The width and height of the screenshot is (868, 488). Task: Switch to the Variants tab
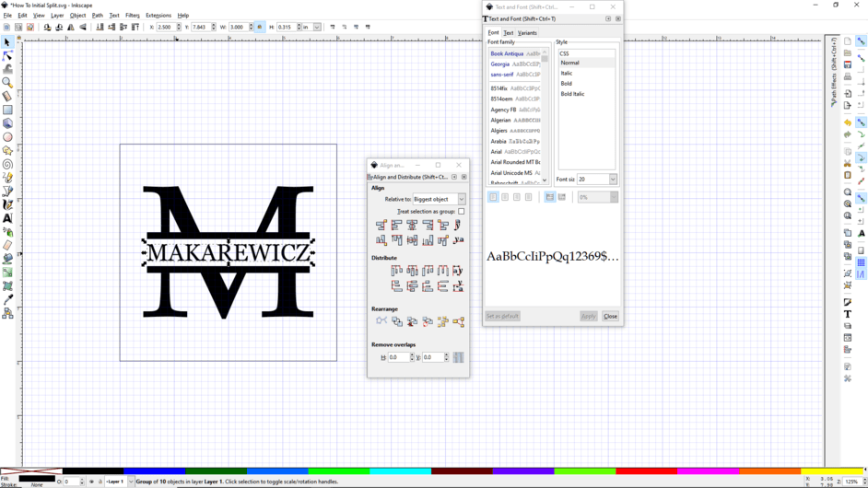[527, 32]
